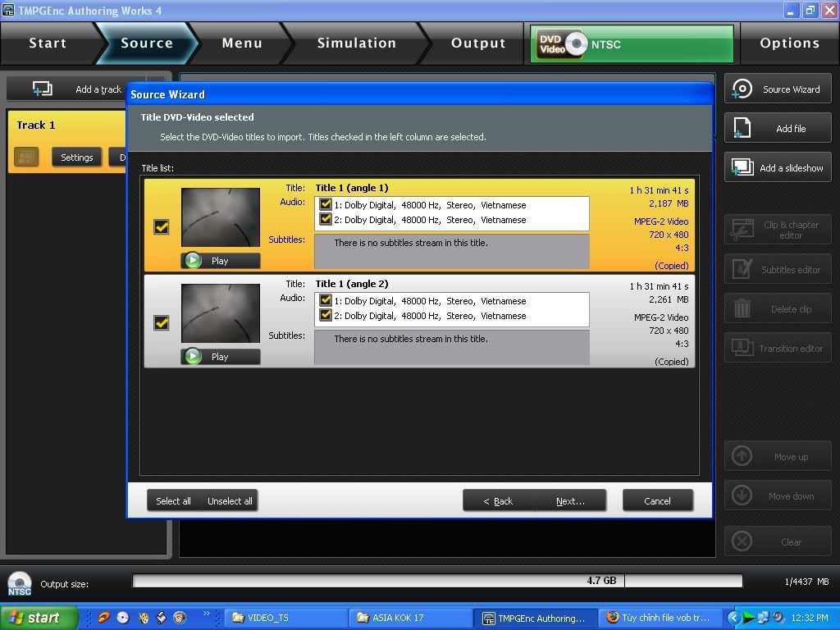Open the Transition editor
The width and height of the screenshot is (840, 630).
click(778, 348)
